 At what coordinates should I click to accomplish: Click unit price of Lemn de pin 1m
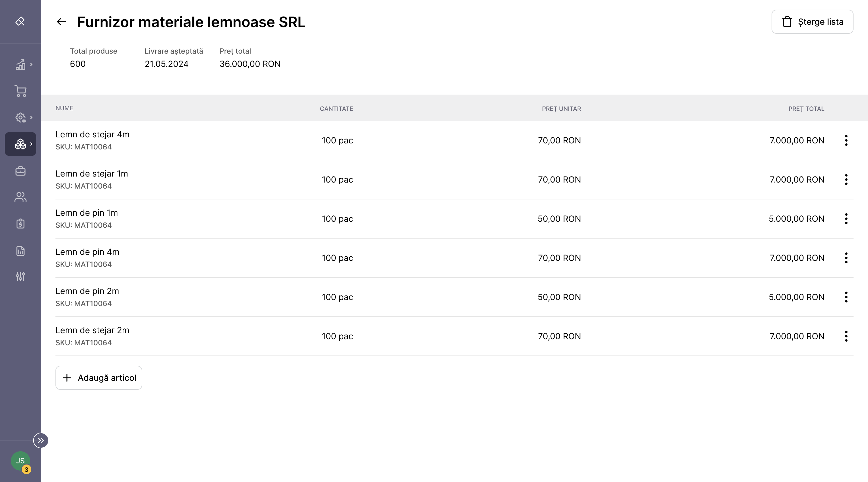click(559, 219)
